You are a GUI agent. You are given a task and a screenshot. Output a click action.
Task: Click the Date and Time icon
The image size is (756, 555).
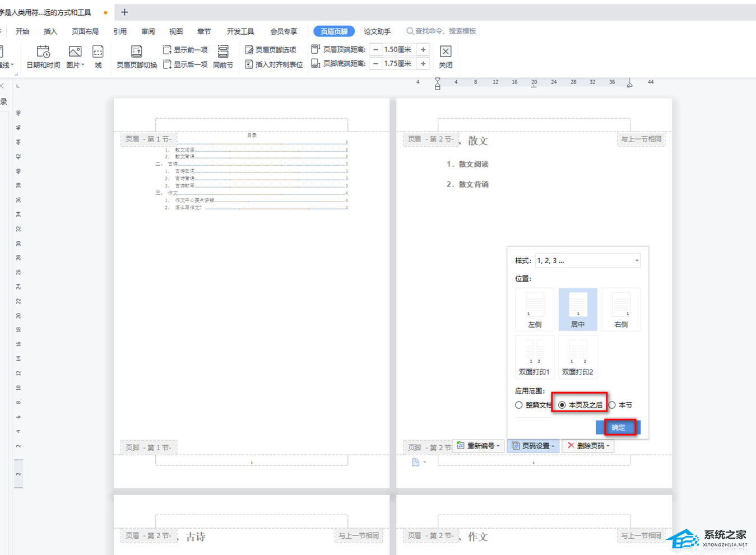pyautogui.click(x=43, y=57)
